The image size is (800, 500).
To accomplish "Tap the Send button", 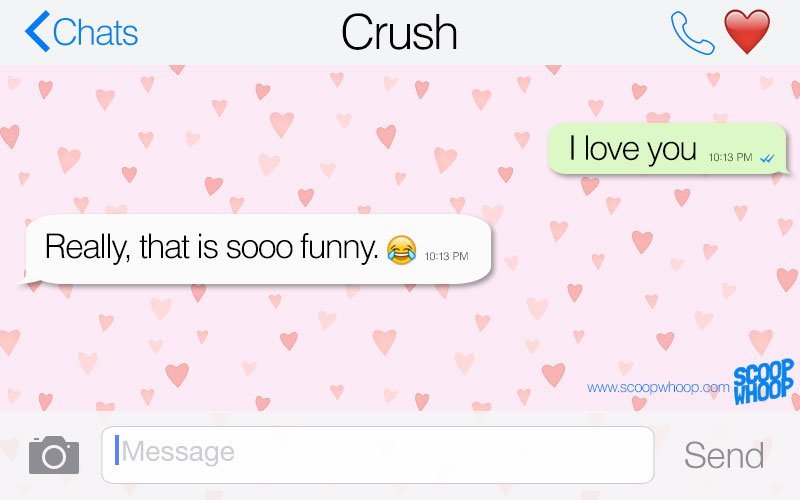I will coord(724,455).
